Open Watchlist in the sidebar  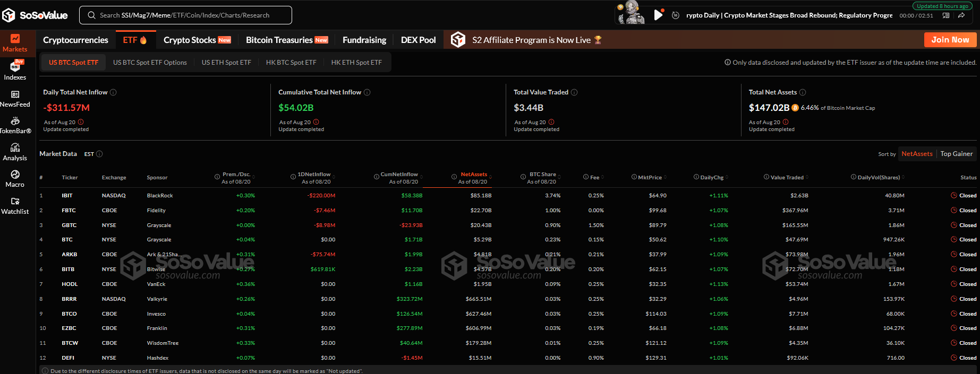pos(15,206)
